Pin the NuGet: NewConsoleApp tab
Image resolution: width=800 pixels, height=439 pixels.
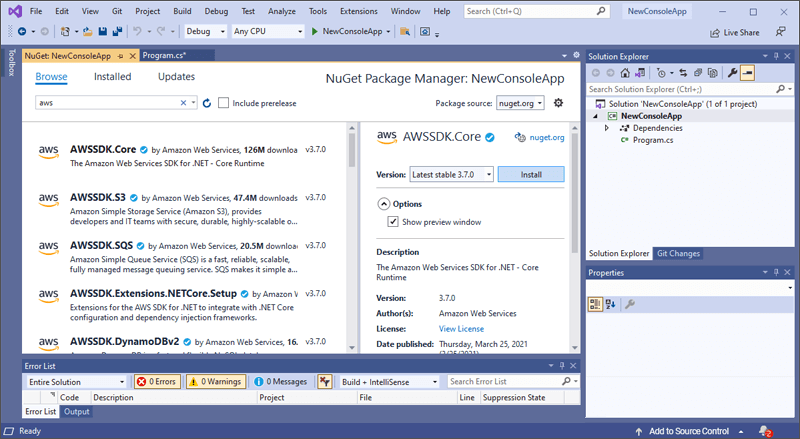point(120,56)
